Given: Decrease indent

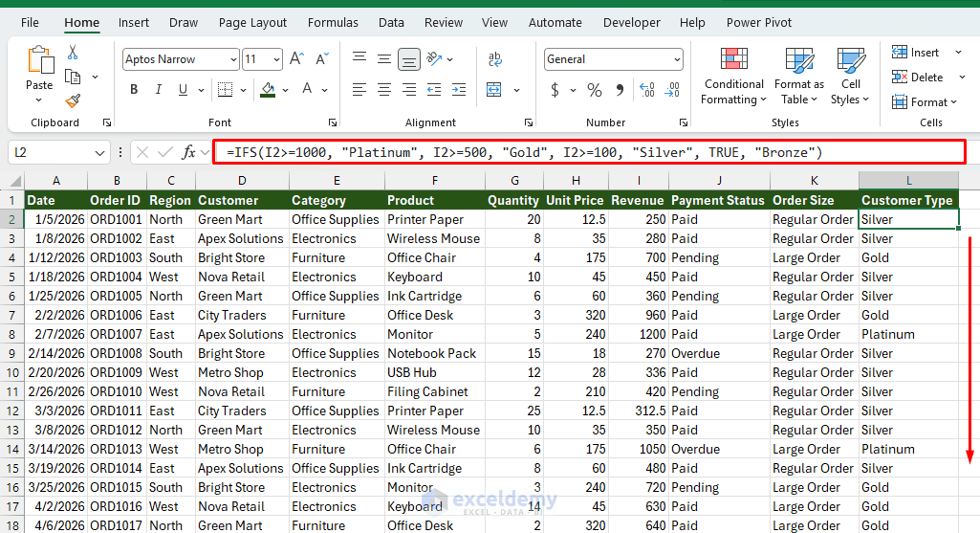Looking at the screenshot, I should pyautogui.click(x=434, y=89).
